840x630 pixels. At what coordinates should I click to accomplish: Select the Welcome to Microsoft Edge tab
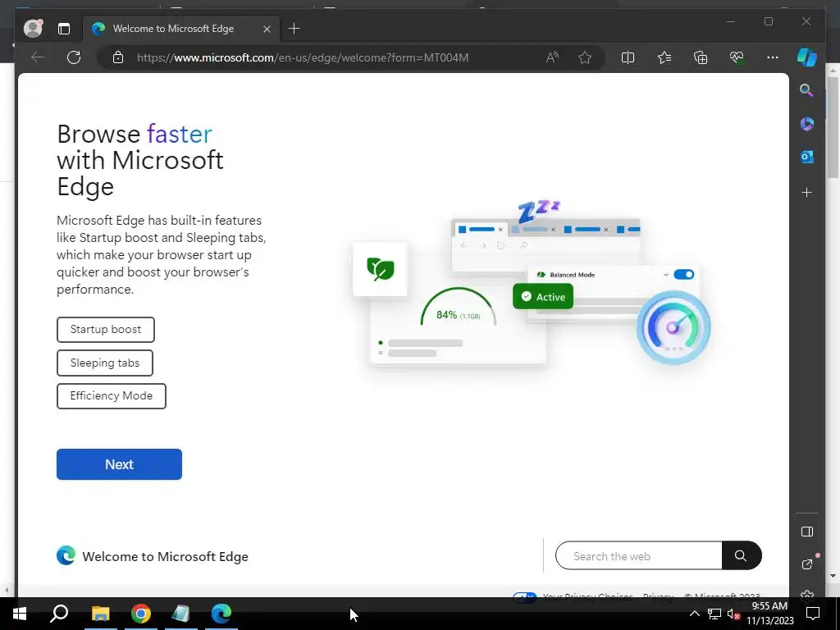click(181, 29)
